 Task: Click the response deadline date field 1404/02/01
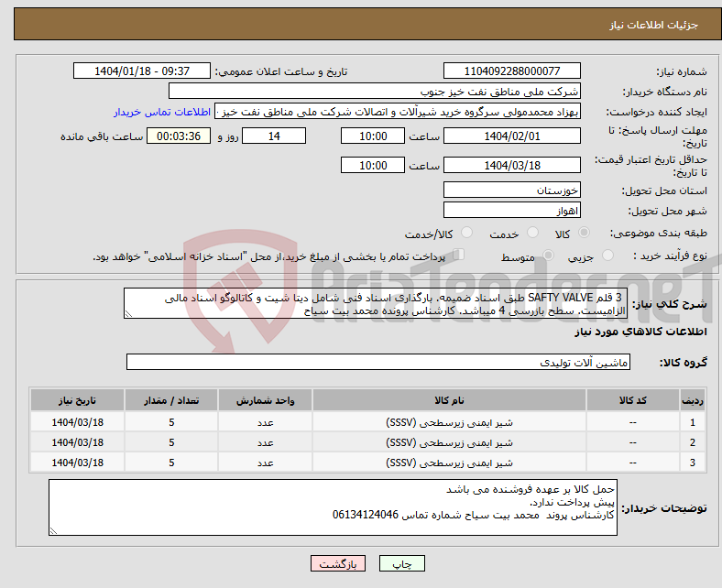point(511,136)
